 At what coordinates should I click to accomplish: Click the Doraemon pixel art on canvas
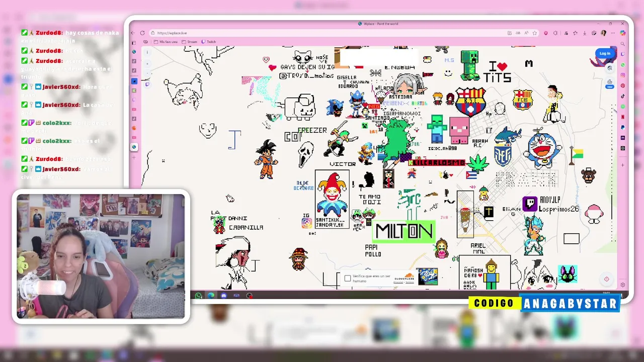coord(542,149)
